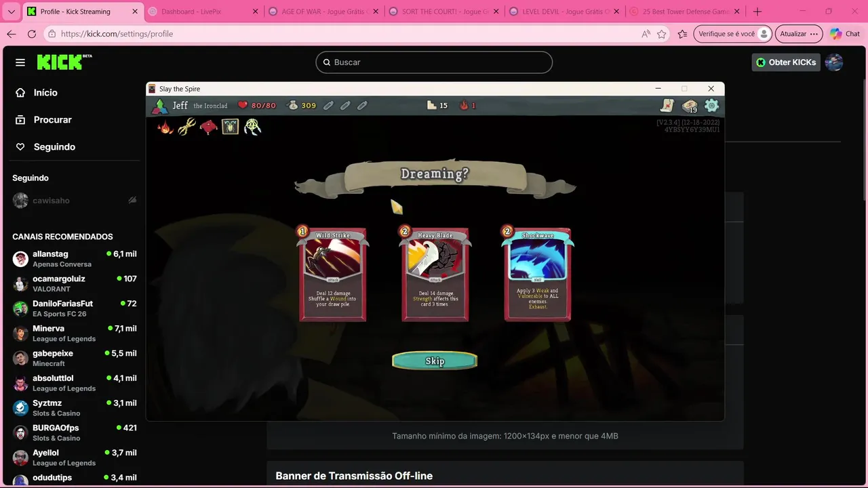Open the browser favorites list icon
Screen dimensions: 868x488
[682, 34]
